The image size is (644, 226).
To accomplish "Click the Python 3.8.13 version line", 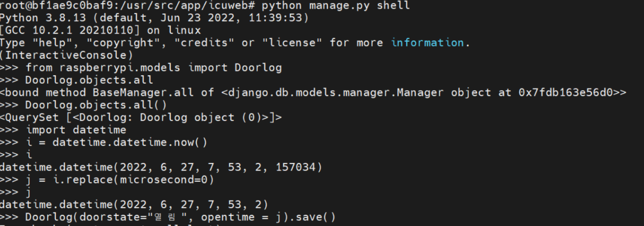I will (x=154, y=18).
